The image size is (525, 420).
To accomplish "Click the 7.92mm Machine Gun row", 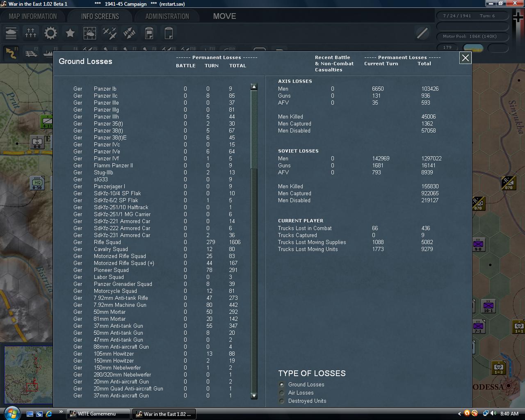I will click(x=158, y=305).
